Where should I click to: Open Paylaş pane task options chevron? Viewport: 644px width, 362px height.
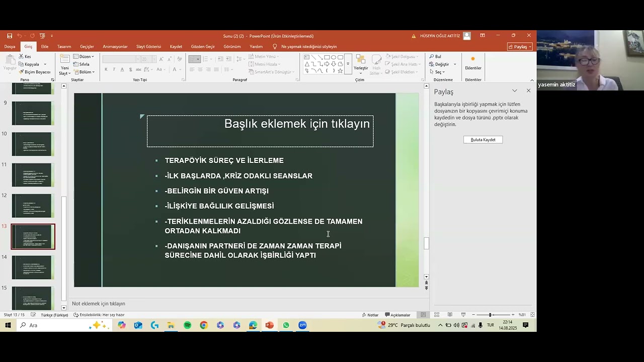(515, 90)
